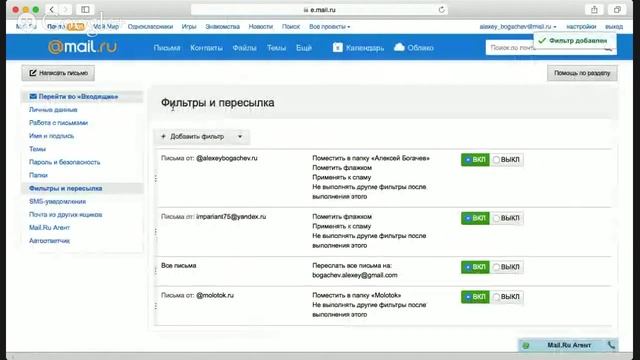640x360 pixels.
Task: Click bogachev.alexey@gmail.com forwarding address
Action: click(x=355, y=275)
